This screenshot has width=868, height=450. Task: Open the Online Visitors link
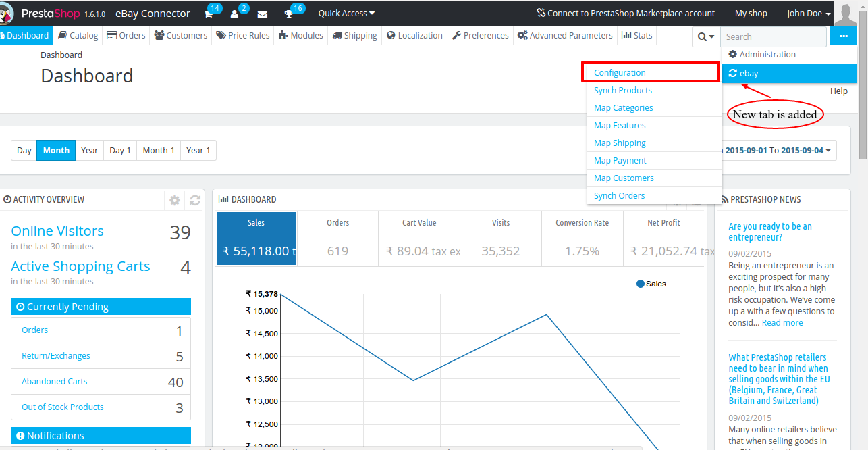57,231
